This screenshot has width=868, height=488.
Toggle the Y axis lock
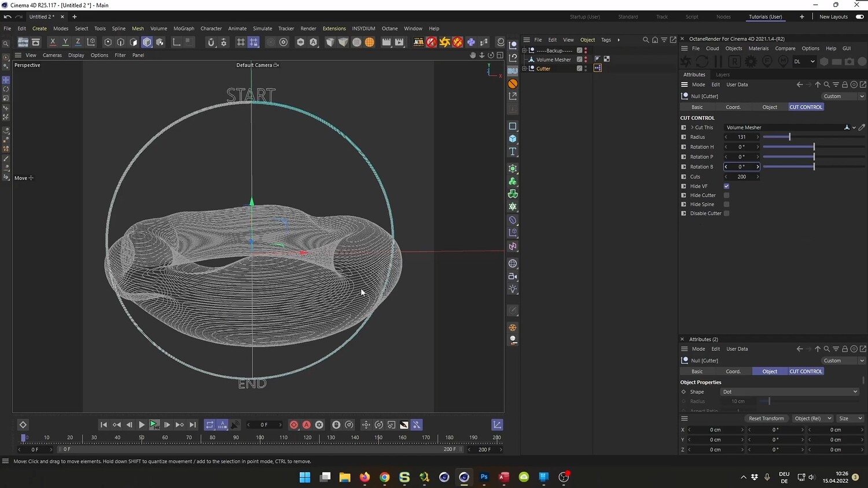65,42
